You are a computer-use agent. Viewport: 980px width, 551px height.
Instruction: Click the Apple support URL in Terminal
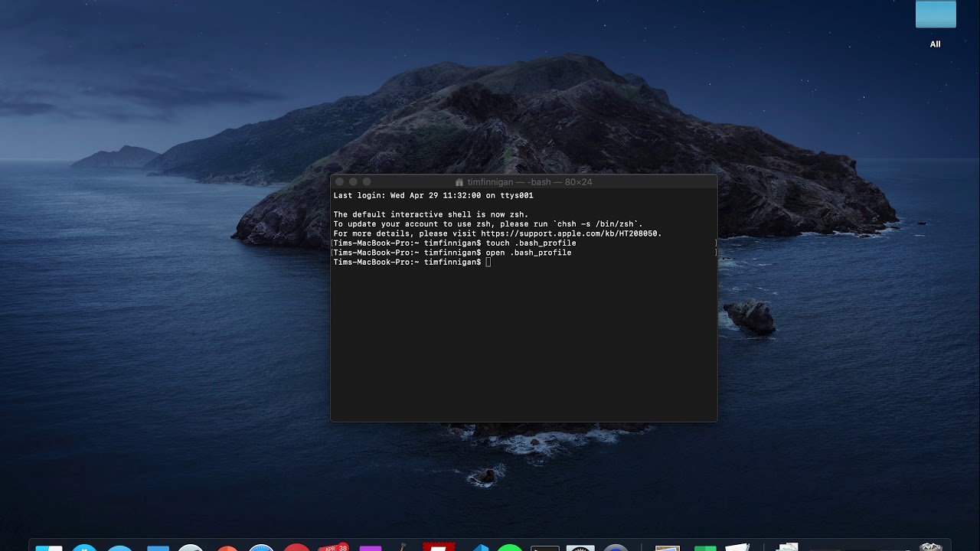(570, 233)
